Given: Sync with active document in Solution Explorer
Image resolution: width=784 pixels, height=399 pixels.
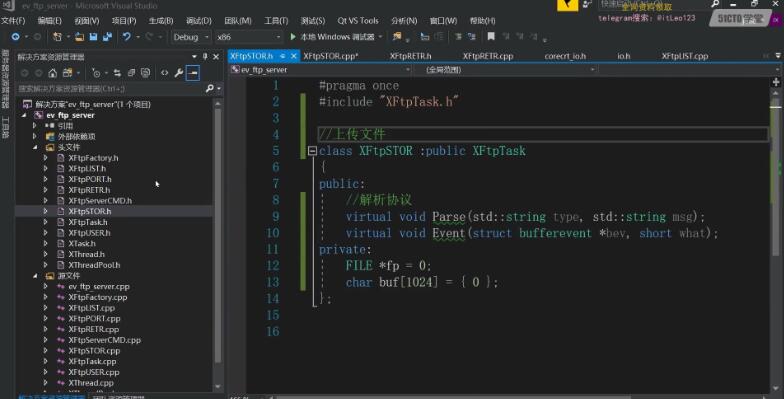Looking at the screenshot, I should pyautogui.click(x=117, y=73).
